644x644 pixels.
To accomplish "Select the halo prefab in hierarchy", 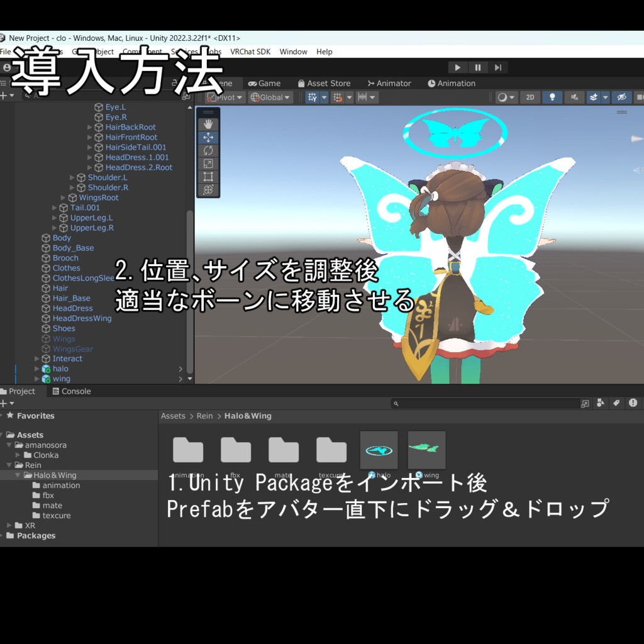I will (x=60, y=369).
